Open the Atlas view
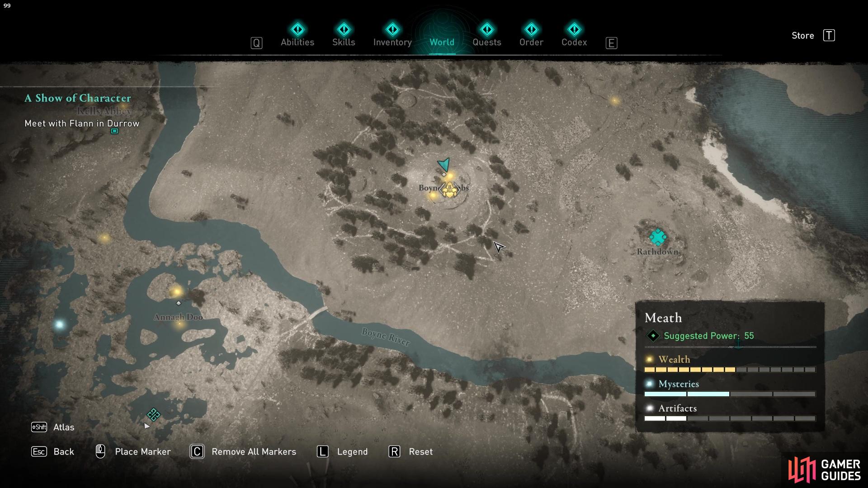 (64, 427)
